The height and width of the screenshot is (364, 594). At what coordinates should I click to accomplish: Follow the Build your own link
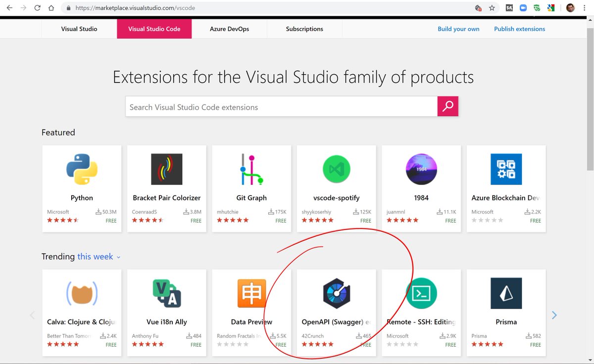tap(458, 29)
